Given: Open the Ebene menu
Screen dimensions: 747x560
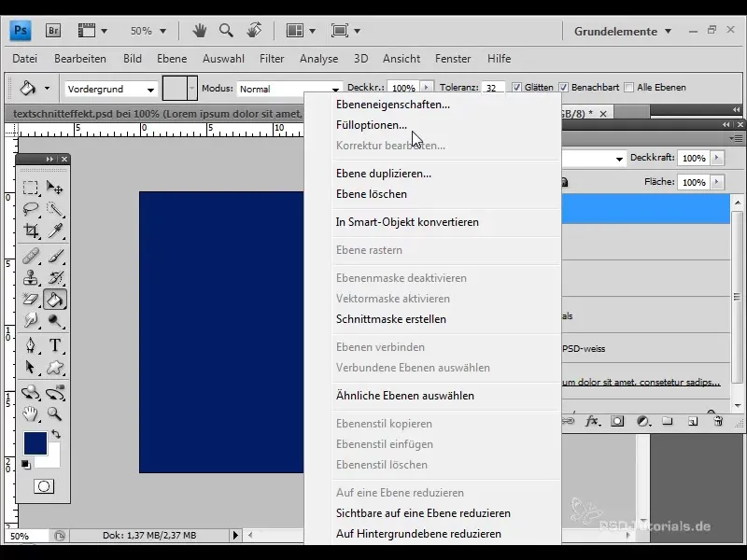Looking at the screenshot, I should tap(172, 59).
